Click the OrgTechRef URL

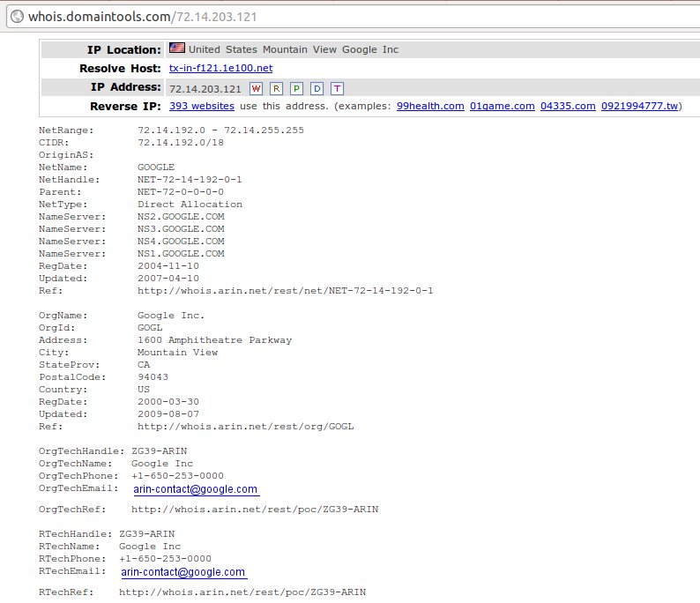coord(255,510)
